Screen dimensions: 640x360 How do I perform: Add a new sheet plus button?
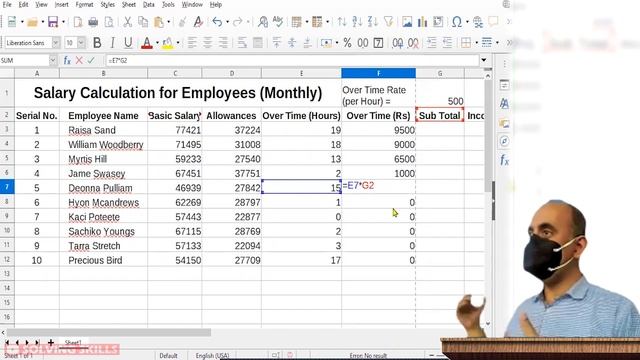[51, 342]
